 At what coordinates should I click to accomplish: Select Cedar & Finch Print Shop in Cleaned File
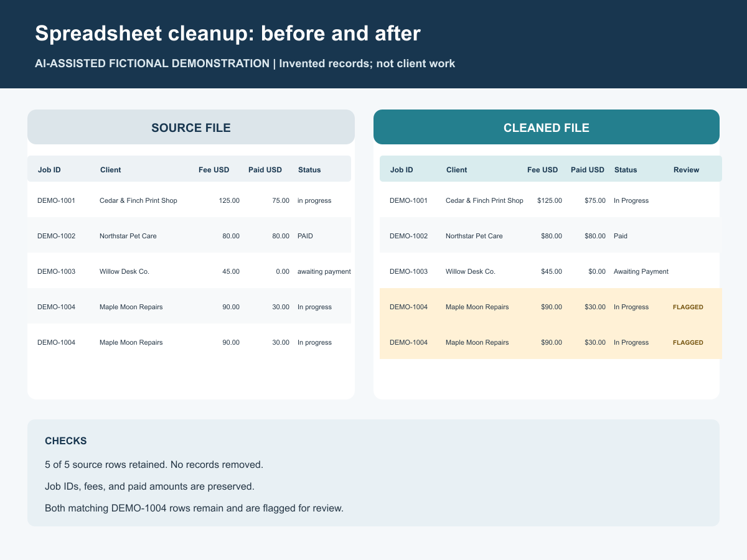[x=484, y=200]
